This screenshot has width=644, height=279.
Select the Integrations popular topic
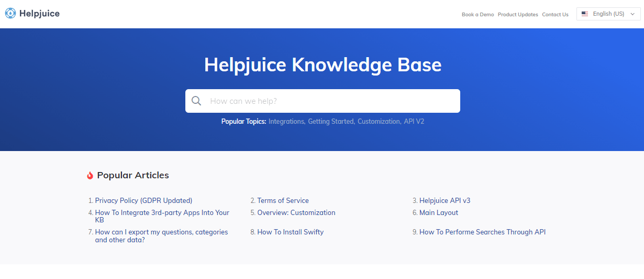point(286,121)
